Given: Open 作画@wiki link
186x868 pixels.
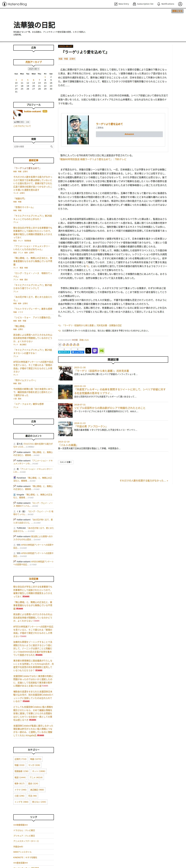Looking at the screenshot, I should (18, 846).
